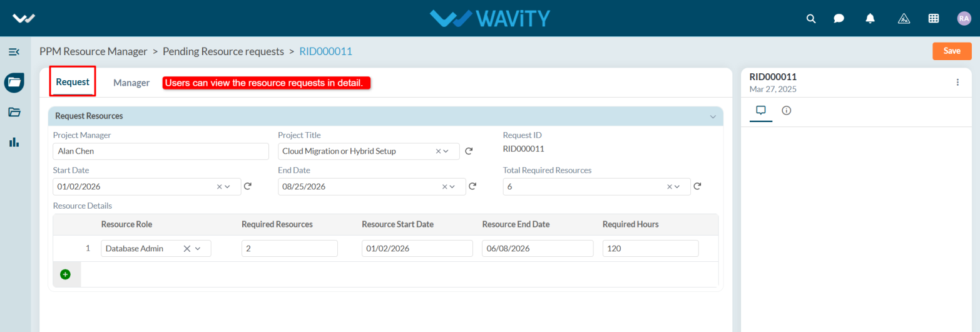Click the admin triangle icon in header
The width and height of the screenshot is (980, 332).
pyautogui.click(x=904, y=18)
